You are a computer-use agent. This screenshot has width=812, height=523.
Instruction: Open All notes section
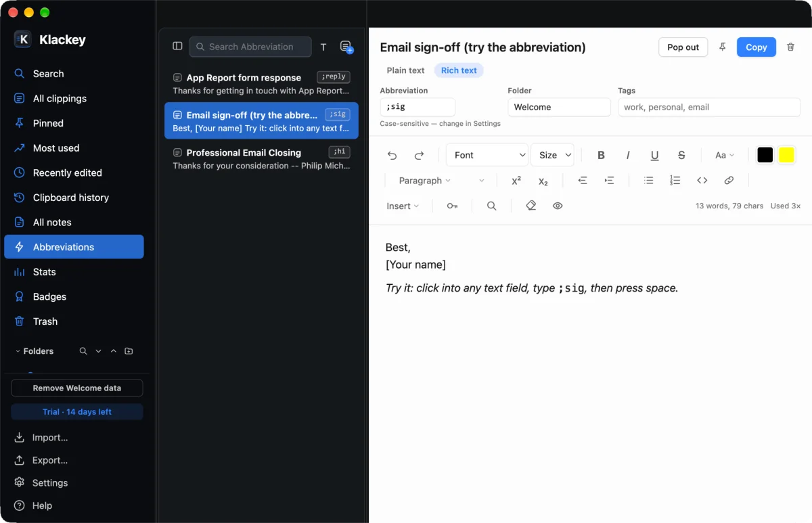74,222
